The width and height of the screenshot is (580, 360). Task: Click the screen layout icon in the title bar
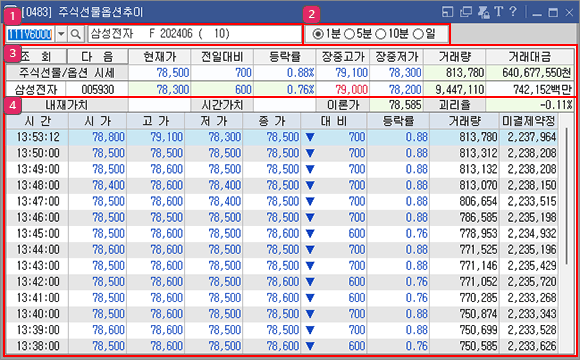(x=448, y=12)
